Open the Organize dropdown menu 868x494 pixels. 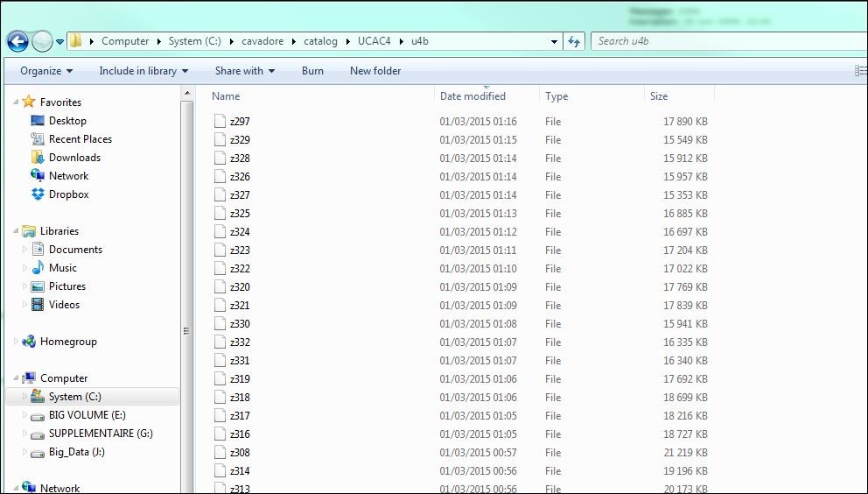coord(46,71)
